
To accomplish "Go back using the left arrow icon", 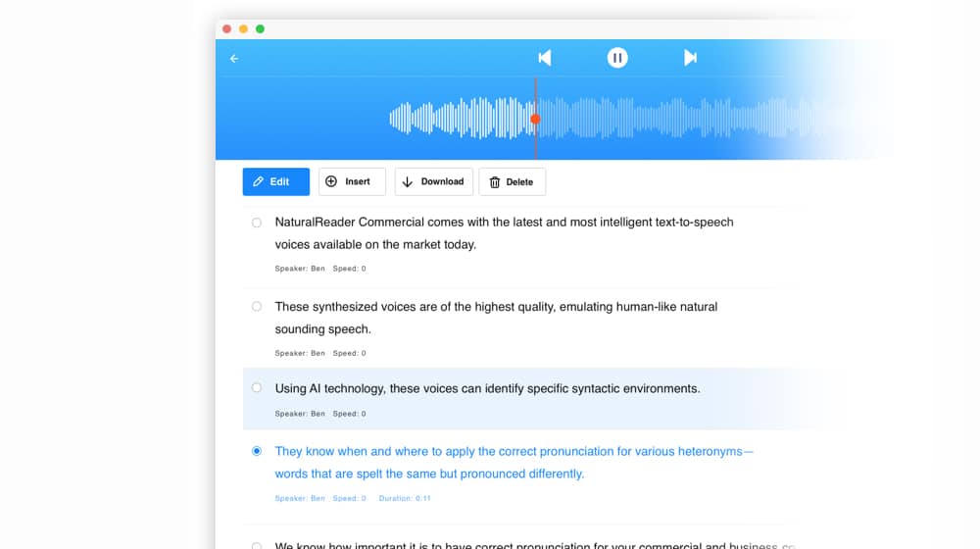I will (x=234, y=58).
